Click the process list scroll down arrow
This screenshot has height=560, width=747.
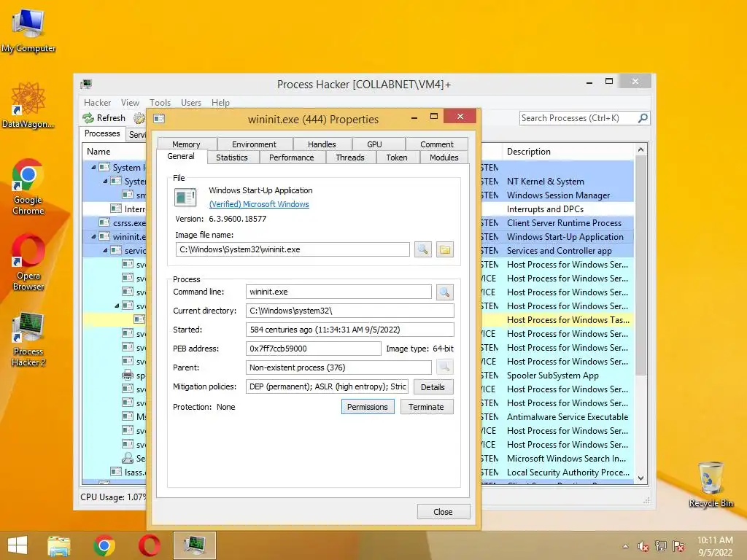point(640,478)
